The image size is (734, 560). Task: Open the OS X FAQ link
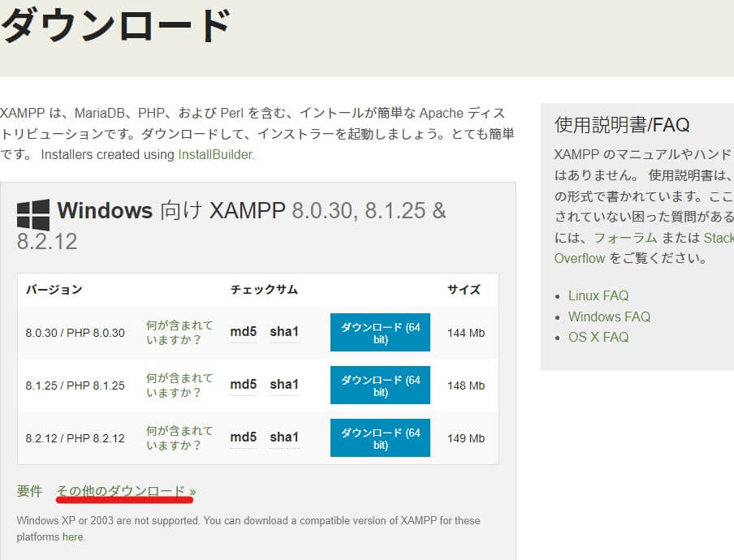598,338
